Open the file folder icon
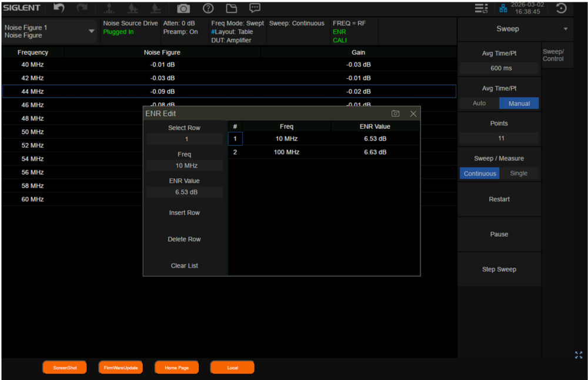The height and width of the screenshot is (380, 588). click(231, 8)
